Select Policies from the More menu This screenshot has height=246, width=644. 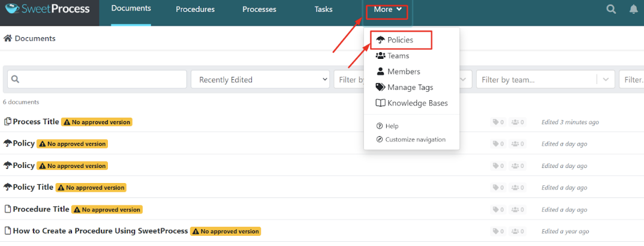(x=401, y=40)
